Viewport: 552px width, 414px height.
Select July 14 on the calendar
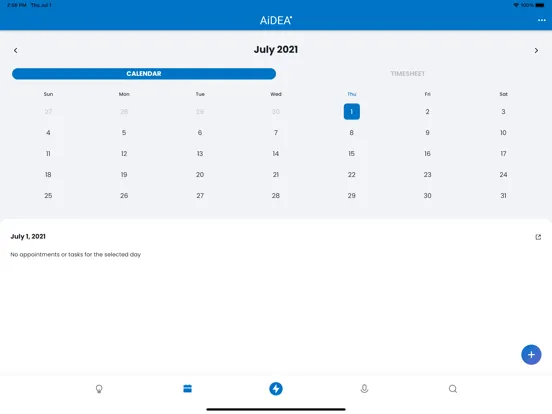tap(276, 153)
